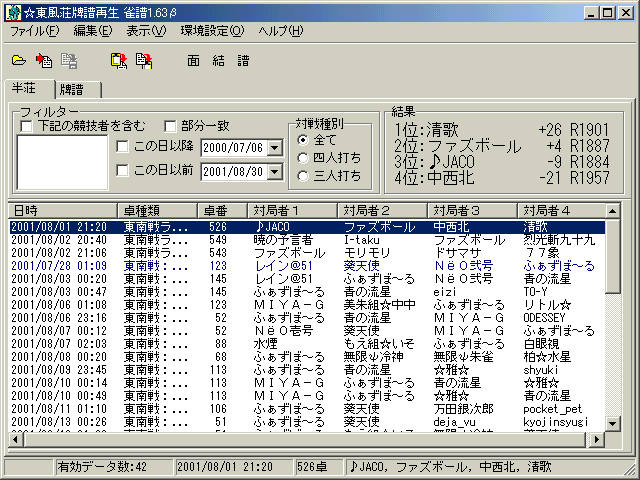Enable the 下記の競技者を含む checkbox
Image resolution: width=640 pixels, height=480 pixels.
click(x=27, y=126)
